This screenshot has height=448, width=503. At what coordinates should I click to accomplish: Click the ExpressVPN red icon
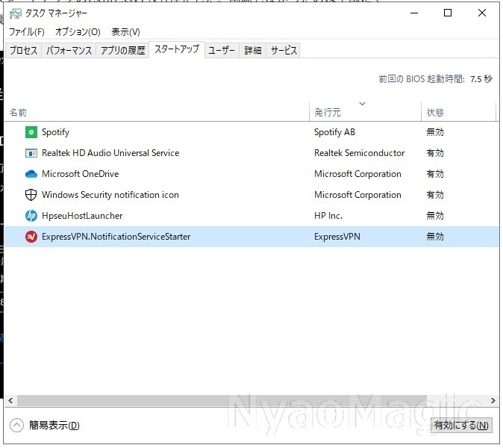(31, 237)
